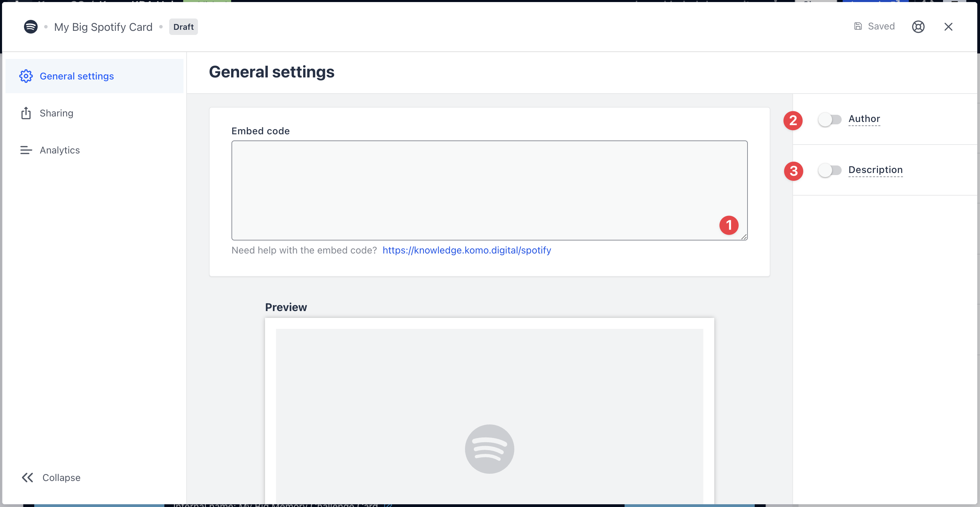
Task: Click the General settings gear icon
Action: point(26,76)
